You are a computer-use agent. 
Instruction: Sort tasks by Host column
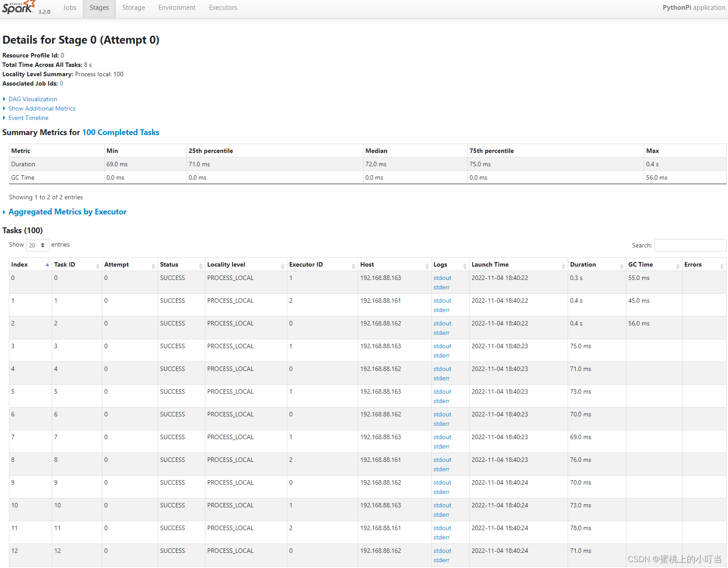(394, 264)
